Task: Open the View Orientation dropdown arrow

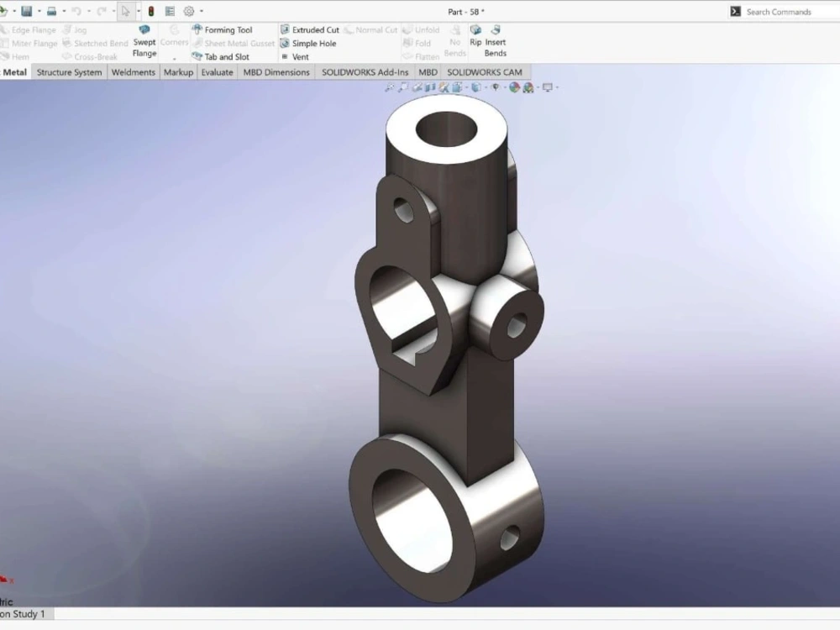Action: click(466, 87)
